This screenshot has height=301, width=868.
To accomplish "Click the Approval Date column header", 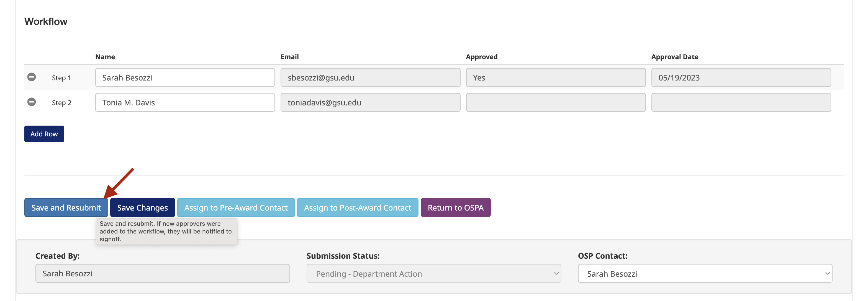I will pos(675,57).
